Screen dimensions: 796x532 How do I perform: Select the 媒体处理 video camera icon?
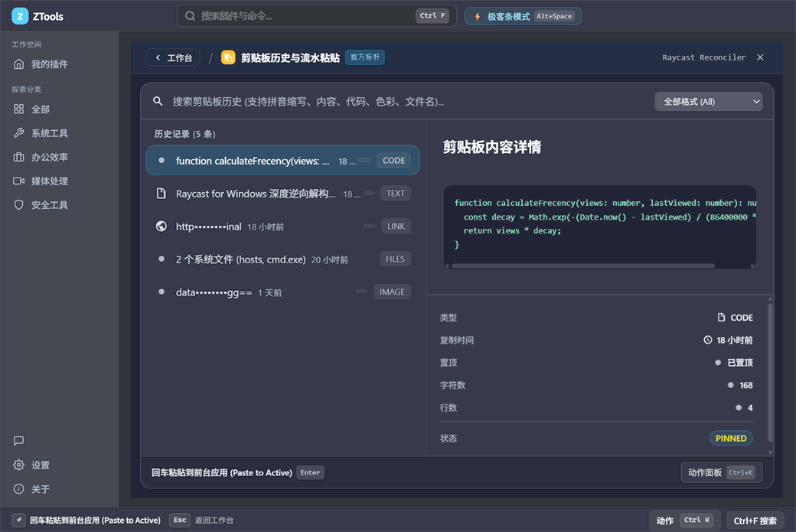[x=19, y=181]
